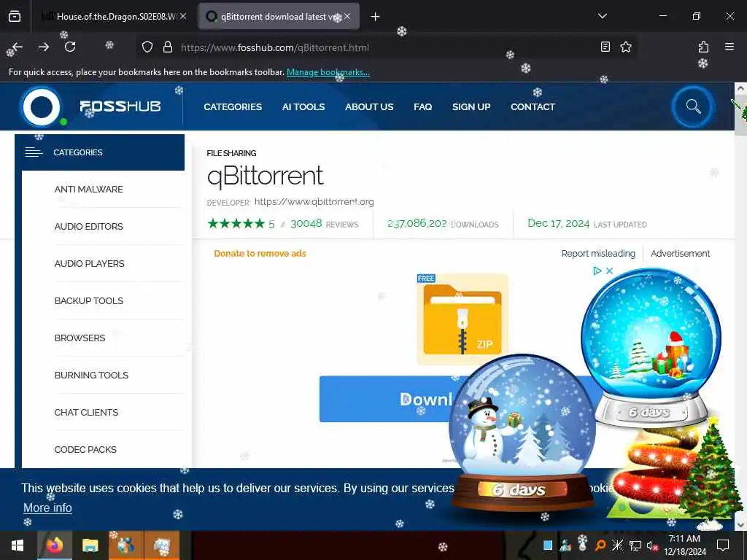Open the clock showing 7:11 AM

684,545
